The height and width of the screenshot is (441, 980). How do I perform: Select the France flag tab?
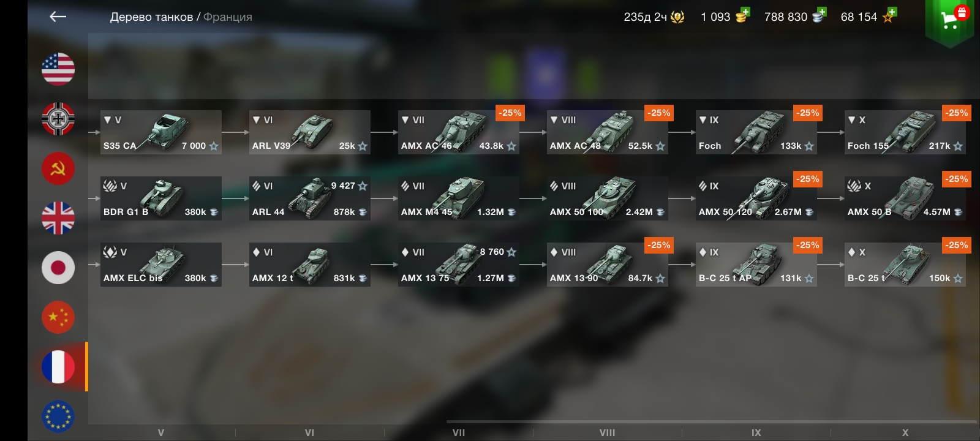[x=58, y=367]
